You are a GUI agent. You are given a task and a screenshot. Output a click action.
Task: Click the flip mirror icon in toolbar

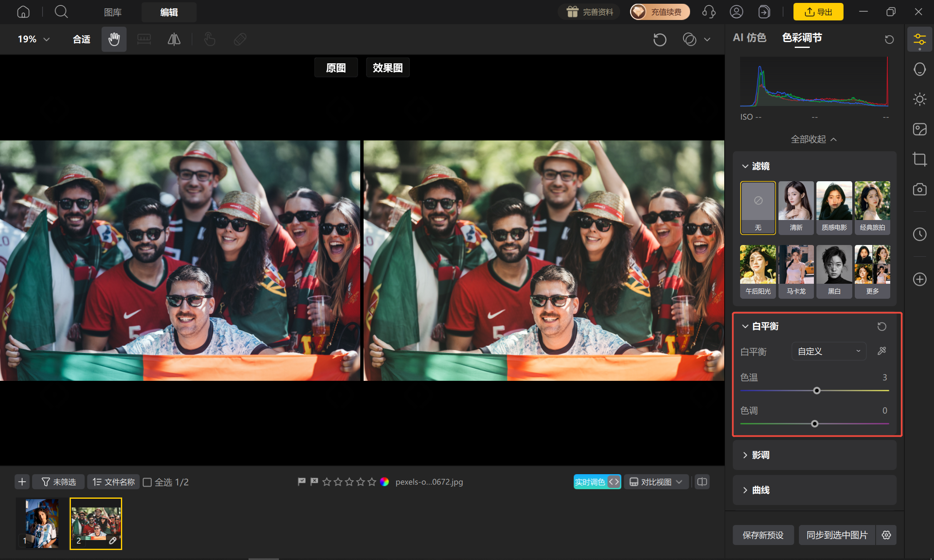coord(174,39)
